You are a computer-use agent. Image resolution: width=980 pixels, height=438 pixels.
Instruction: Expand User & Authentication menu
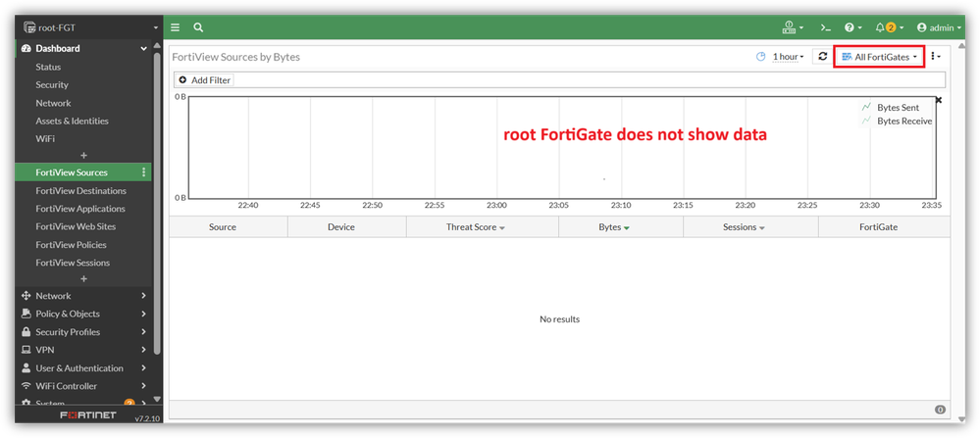click(x=83, y=368)
